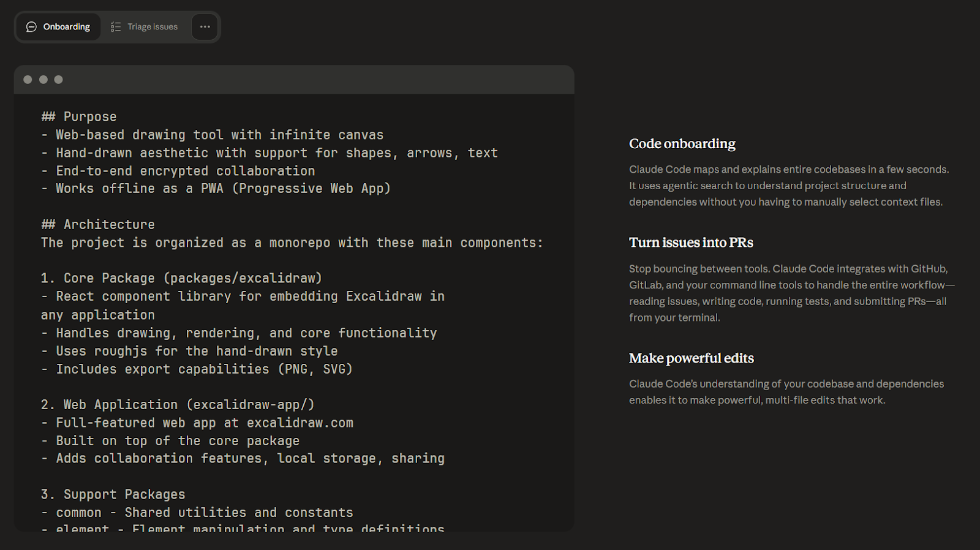
Task: Click the '## Architecture' line in terminal
Action: 98,225
